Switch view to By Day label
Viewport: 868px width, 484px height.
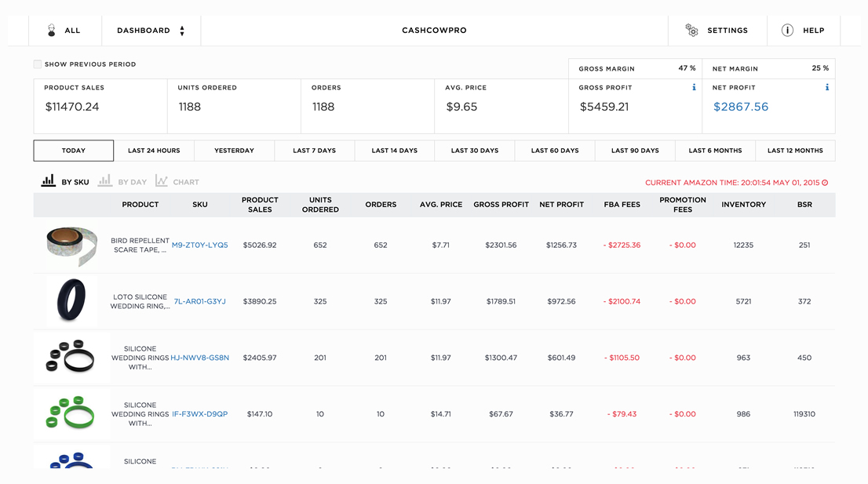point(133,182)
